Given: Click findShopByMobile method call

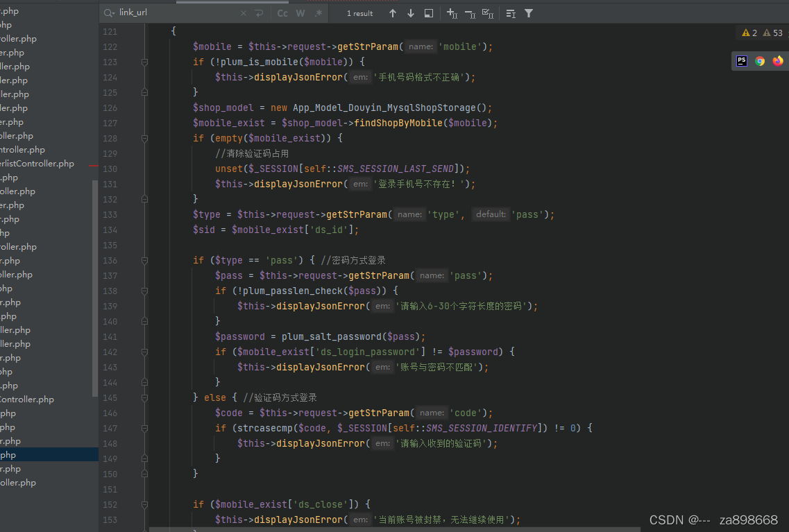Looking at the screenshot, I should tap(398, 123).
